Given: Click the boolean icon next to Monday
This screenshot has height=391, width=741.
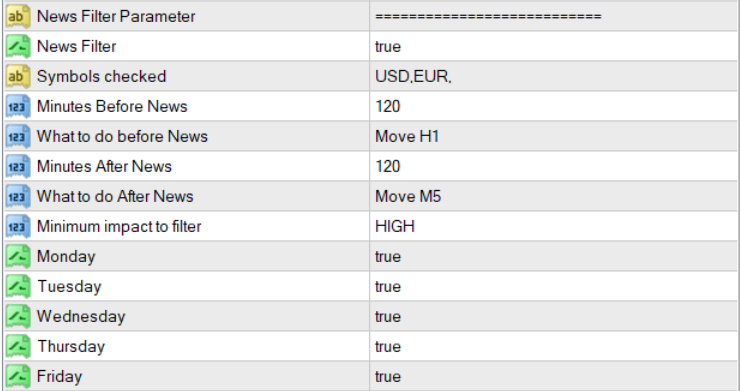Looking at the screenshot, I should [18, 257].
